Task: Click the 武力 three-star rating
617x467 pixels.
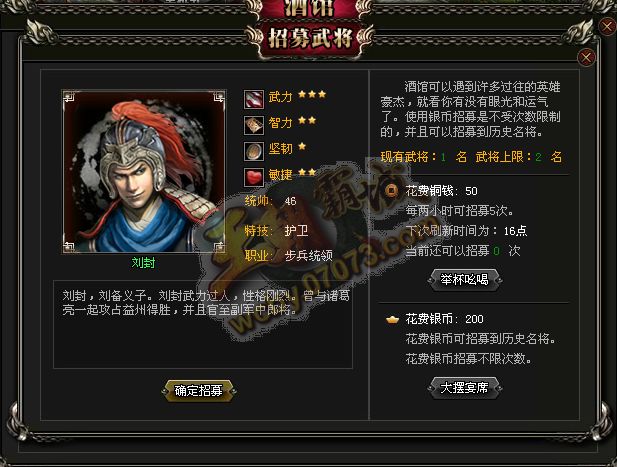Action: 312,94
